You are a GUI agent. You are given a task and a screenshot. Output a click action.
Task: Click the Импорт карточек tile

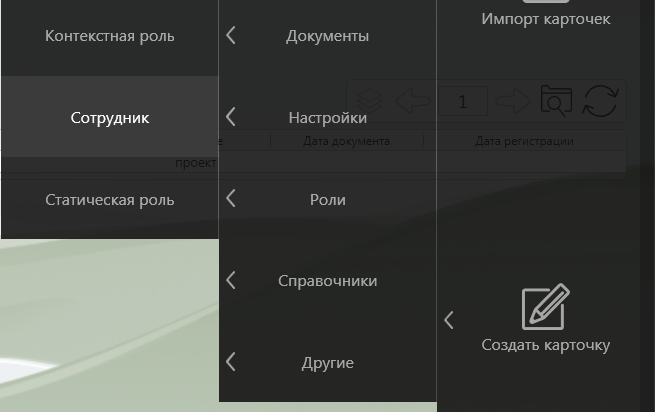click(545, 17)
